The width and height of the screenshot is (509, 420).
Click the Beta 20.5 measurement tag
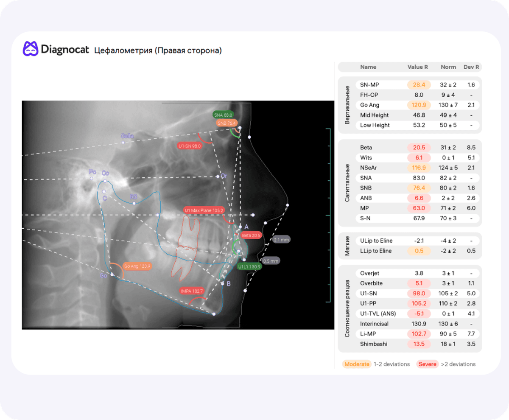tap(252, 235)
